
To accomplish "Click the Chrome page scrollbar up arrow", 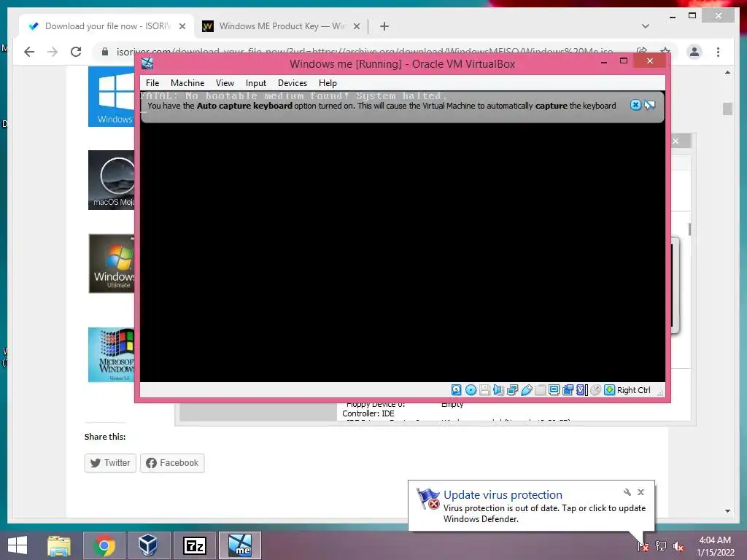I will click(x=727, y=73).
